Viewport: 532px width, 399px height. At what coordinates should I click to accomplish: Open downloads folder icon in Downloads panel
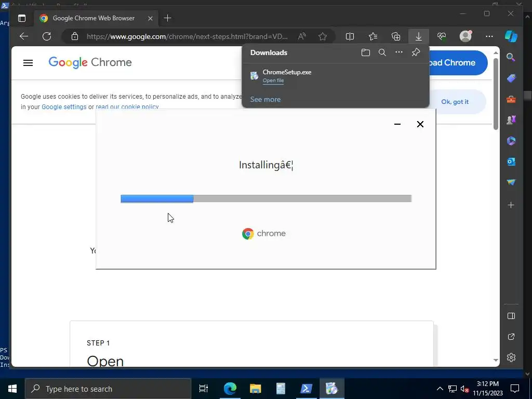coord(365,52)
